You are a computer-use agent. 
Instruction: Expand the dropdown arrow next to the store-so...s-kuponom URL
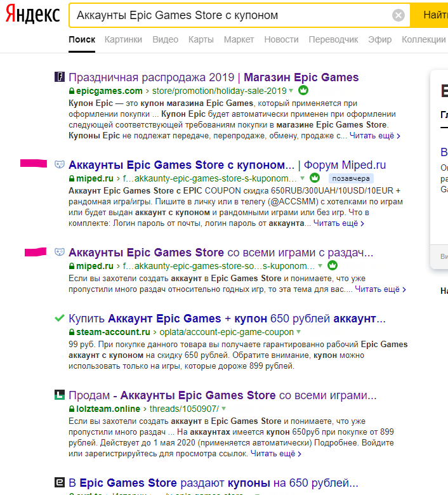320,266
